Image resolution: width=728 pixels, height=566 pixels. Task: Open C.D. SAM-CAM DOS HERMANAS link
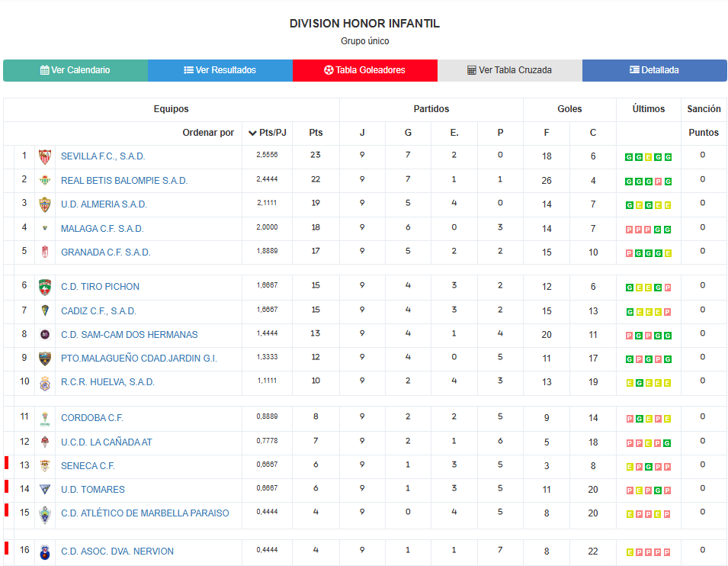130,335
